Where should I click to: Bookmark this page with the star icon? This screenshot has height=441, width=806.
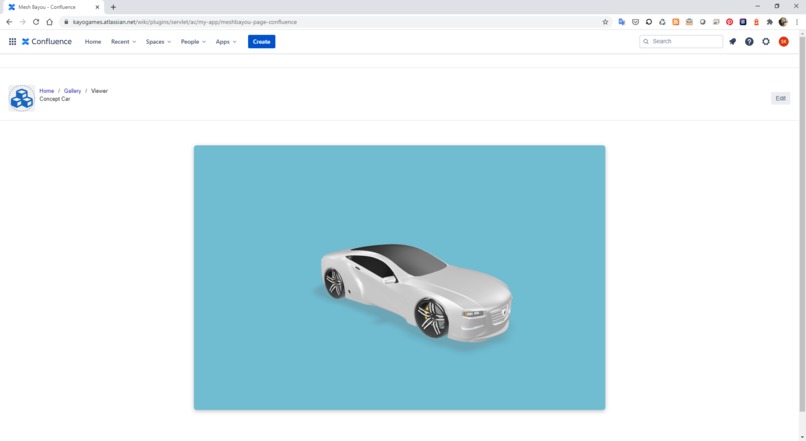pos(605,22)
